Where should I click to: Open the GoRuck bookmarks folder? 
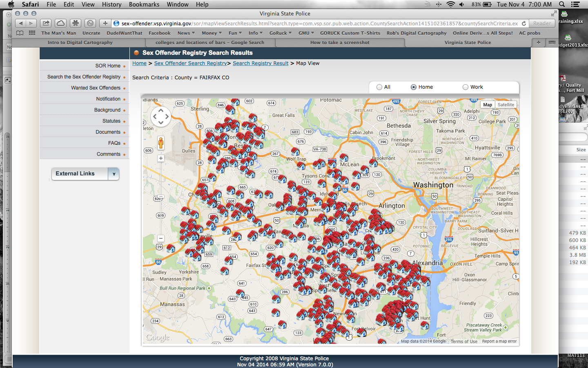[x=281, y=33]
